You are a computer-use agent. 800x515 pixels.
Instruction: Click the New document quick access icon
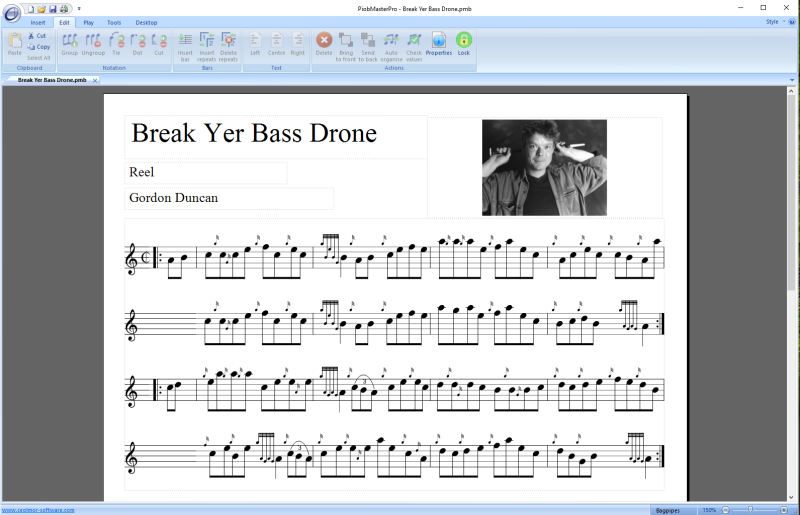(31, 9)
